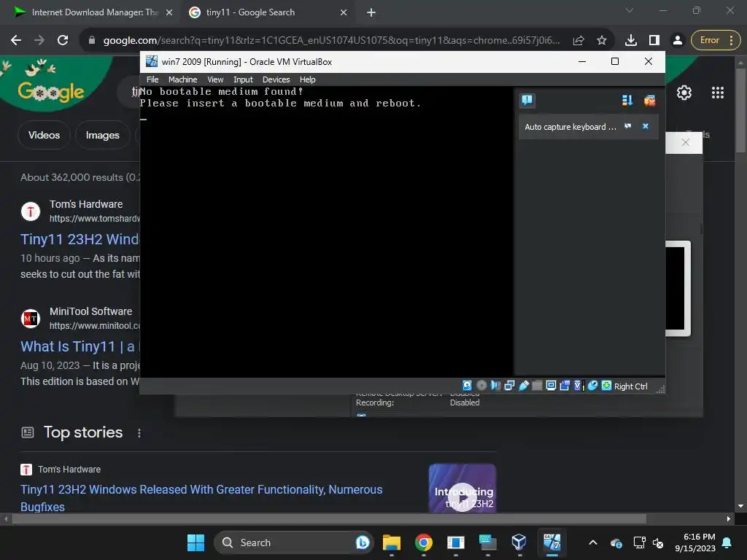Click the clear all notifications icon
The width and height of the screenshot is (747, 560).
point(649,100)
